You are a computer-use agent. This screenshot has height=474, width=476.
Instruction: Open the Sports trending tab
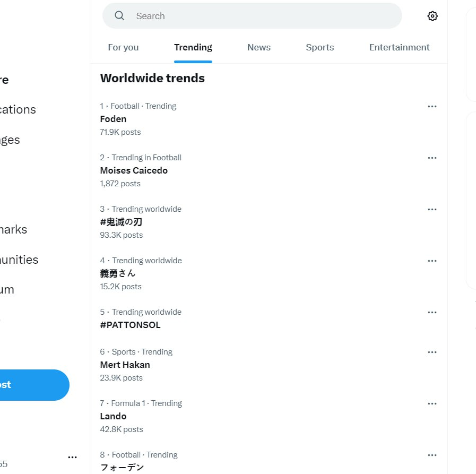tap(319, 47)
